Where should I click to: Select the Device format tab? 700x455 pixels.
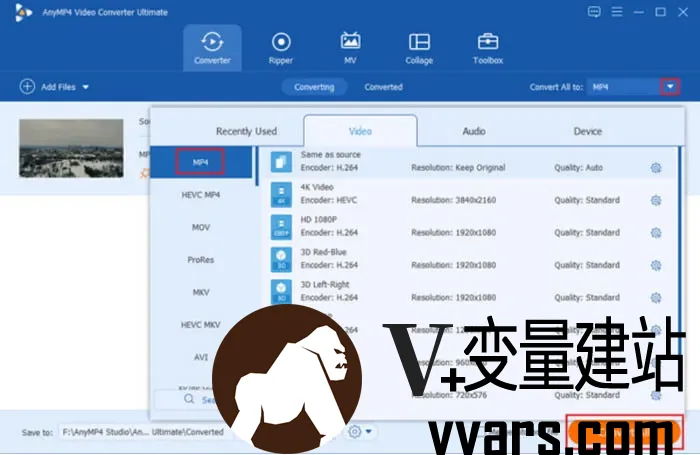point(588,131)
